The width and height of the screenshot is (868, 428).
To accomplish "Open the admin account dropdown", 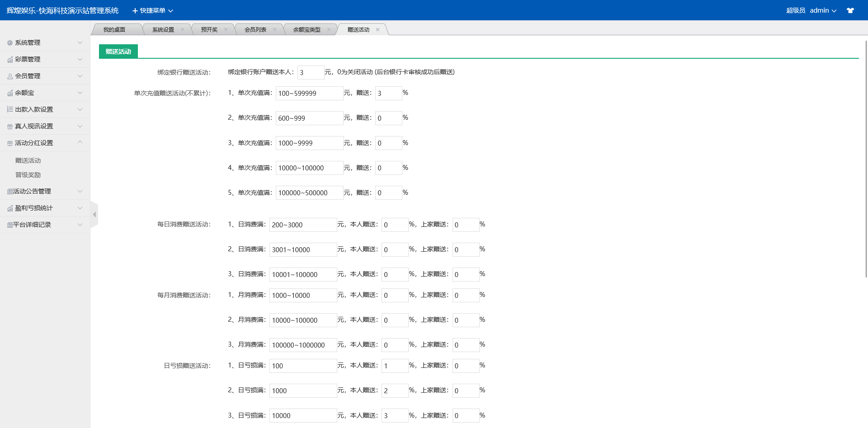I will (822, 10).
